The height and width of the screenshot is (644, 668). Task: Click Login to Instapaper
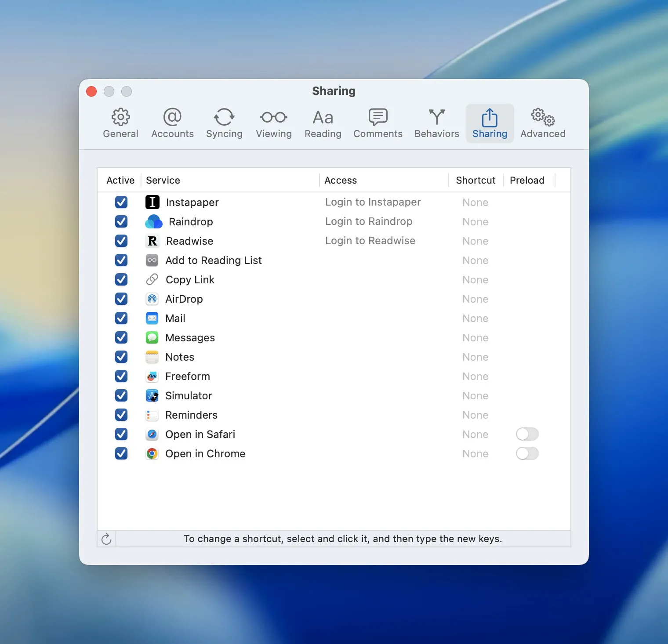373,202
